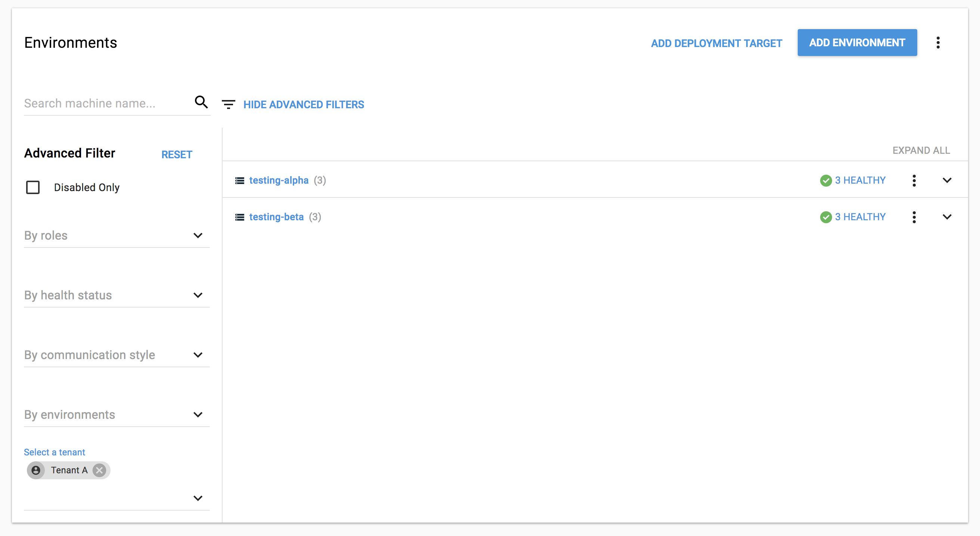
Task: Click the ADD ENVIRONMENT button
Action: tap(857, 42)
